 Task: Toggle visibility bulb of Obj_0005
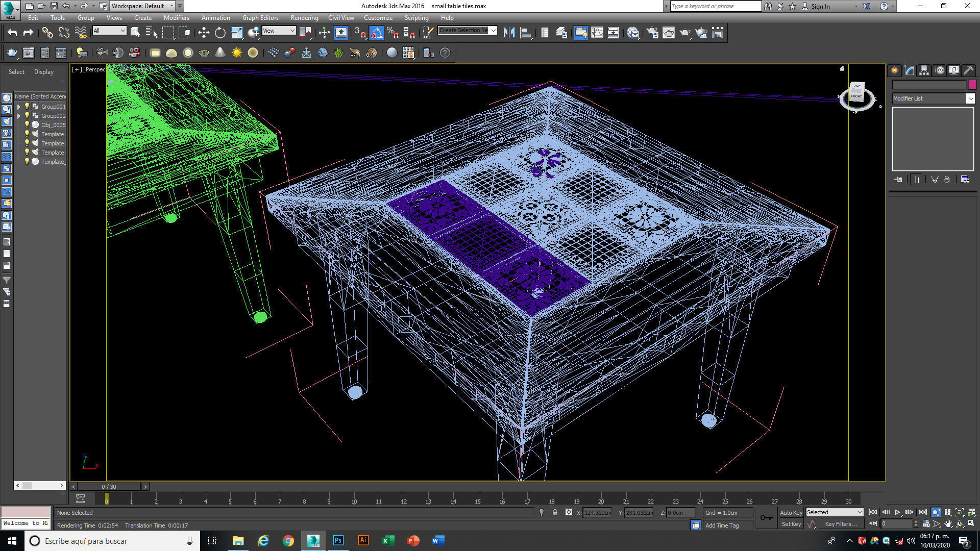coord(27,124)
